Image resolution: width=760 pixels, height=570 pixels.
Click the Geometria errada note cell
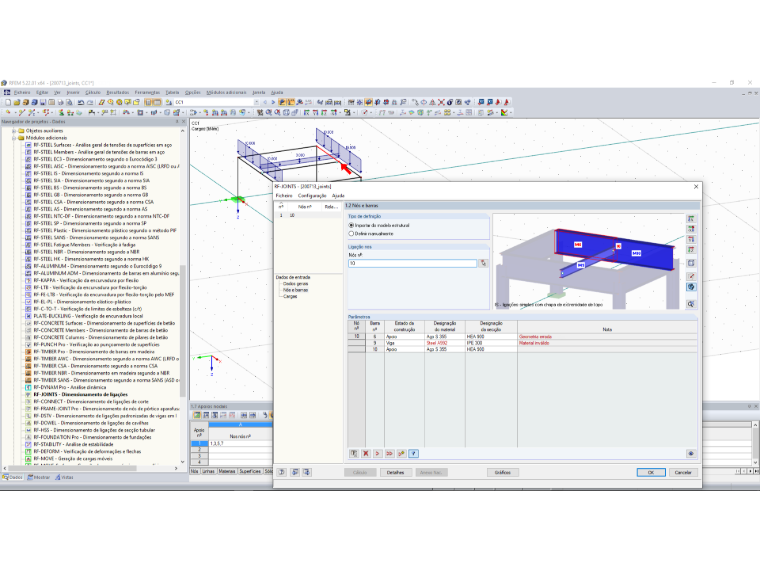click(x=607, y=336)
